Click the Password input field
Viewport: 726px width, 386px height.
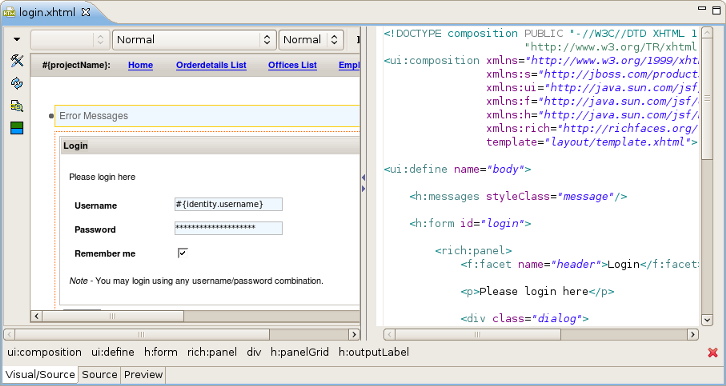229,228
